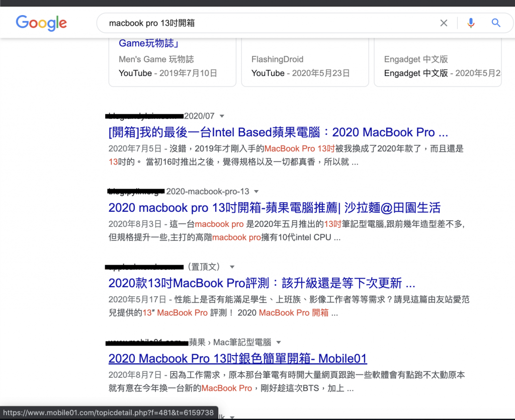Viewport: 515px width, 420px height.
Task: Click Men's Game 玩物誌 channel name
Action: pyautogui.click(x=156, y=59)
